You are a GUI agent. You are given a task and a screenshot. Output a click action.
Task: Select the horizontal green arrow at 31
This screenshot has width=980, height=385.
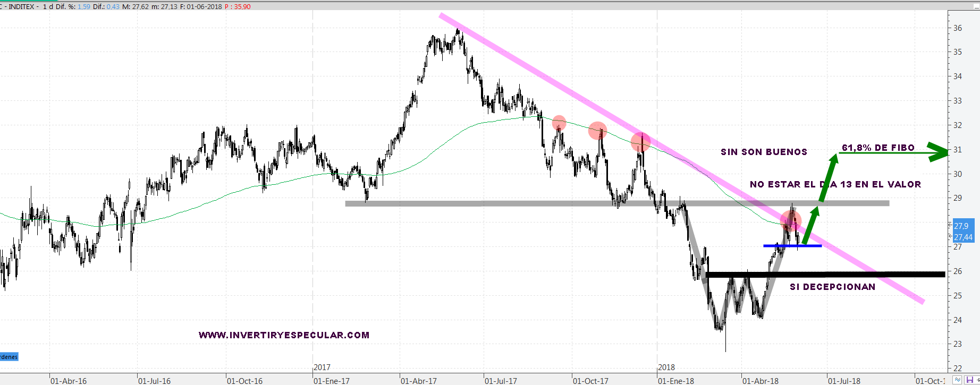click(893, 153)
